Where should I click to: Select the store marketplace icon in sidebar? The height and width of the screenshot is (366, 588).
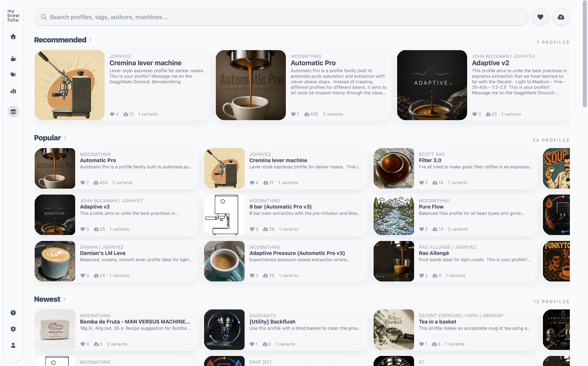pyautogui.click(x=13, y=112)
